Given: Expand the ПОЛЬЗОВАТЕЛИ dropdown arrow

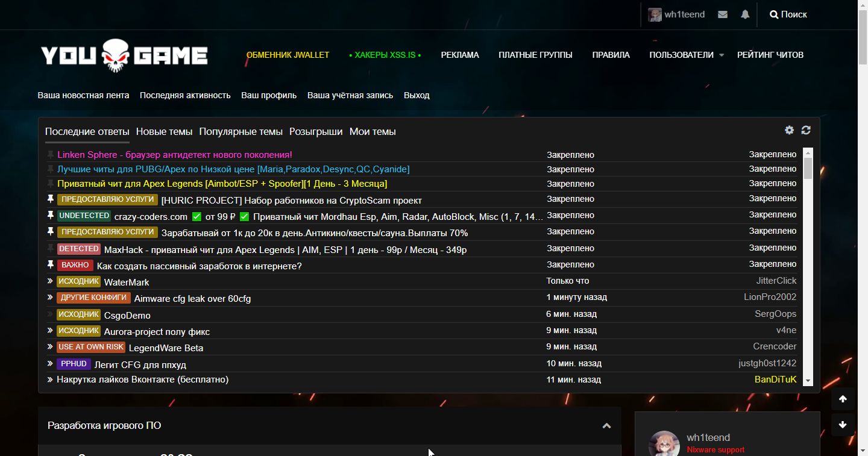Looking at the screenshot, I should (x=722, y=55).
